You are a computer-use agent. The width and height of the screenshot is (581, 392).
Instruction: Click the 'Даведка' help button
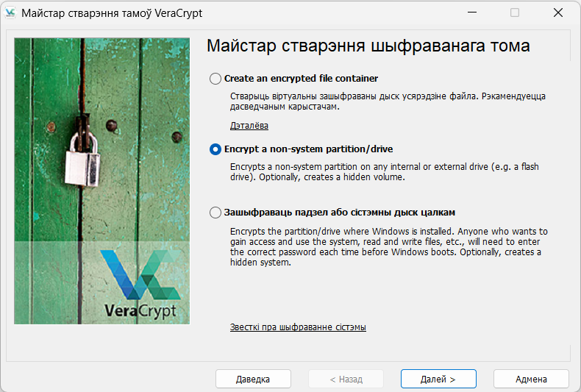[x=253, y=379]
